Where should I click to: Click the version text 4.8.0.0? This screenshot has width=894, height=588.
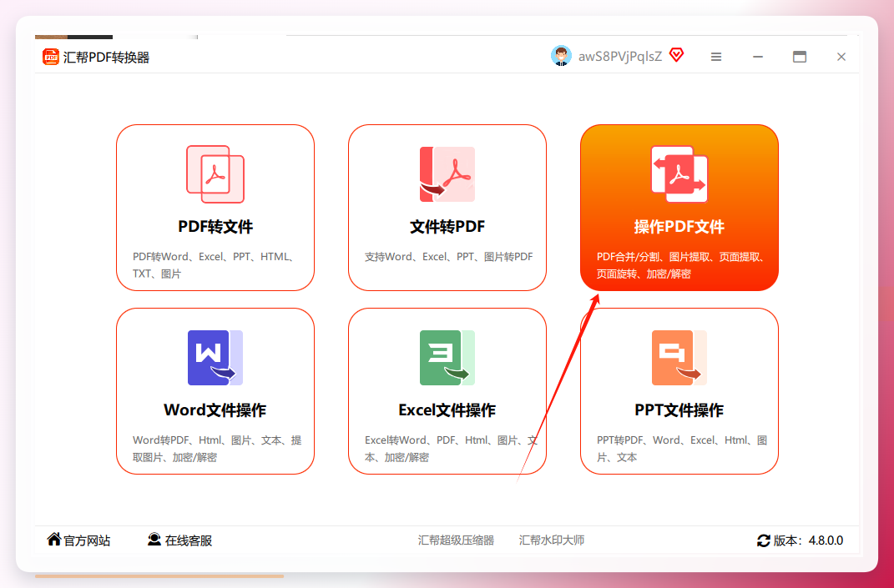(826, 540)
